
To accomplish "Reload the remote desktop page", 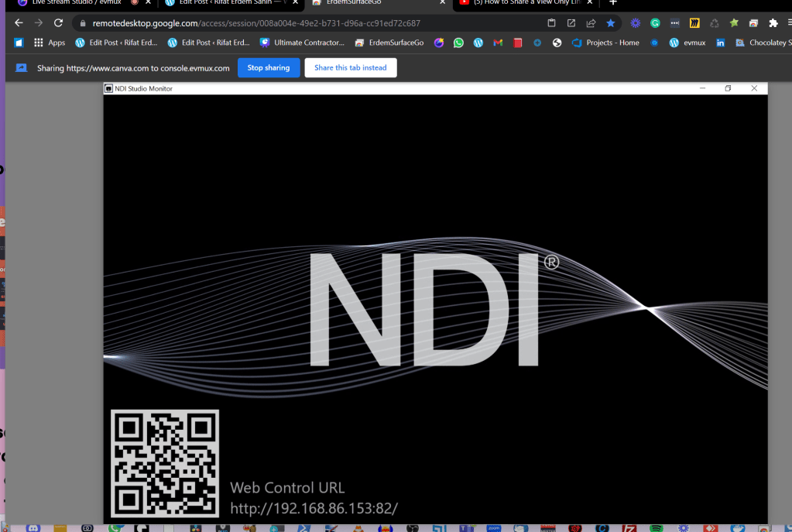I will [58, 22].
